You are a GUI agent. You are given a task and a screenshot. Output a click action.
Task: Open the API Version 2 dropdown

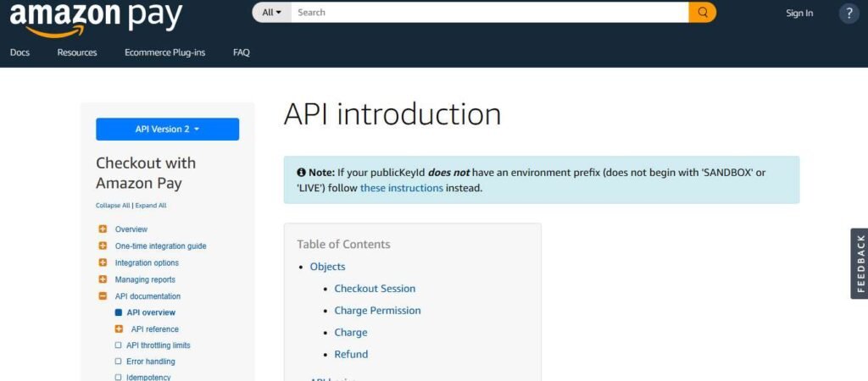(x=167, y=129)
